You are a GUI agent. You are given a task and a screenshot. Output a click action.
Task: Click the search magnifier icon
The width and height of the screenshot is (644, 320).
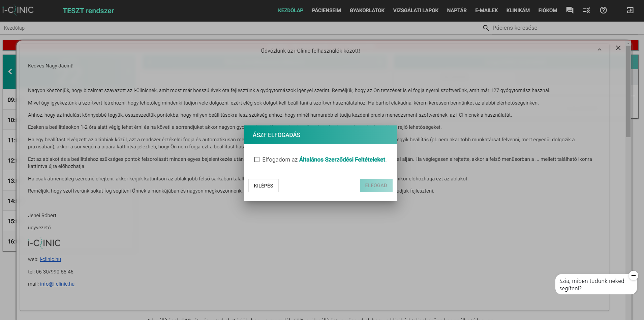[x=486, y=28]
